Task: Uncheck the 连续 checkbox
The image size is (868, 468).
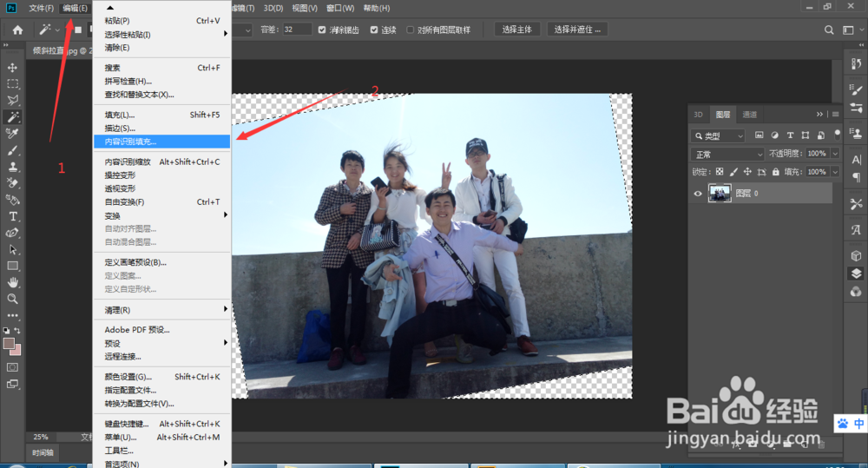Action: coord(373,30)
